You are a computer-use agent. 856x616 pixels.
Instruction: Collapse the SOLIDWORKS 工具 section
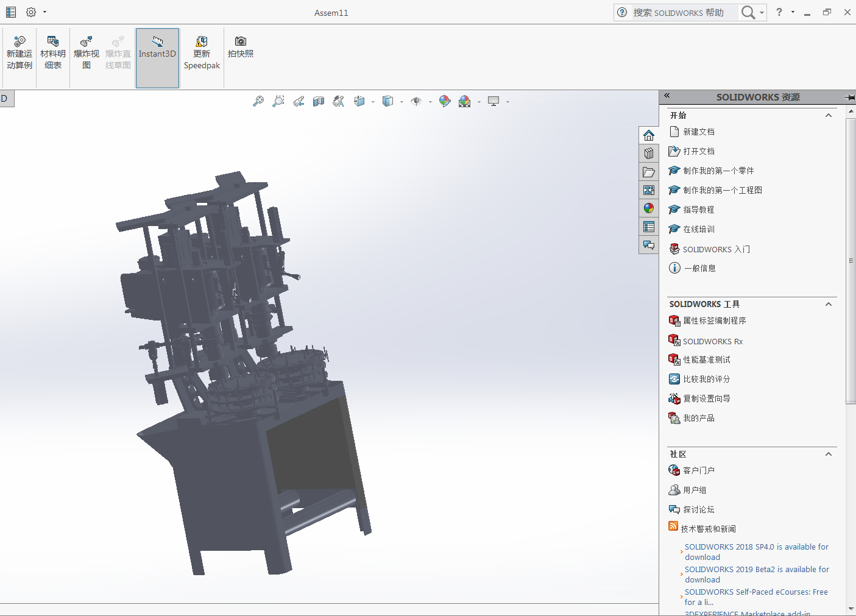point(829,304)
